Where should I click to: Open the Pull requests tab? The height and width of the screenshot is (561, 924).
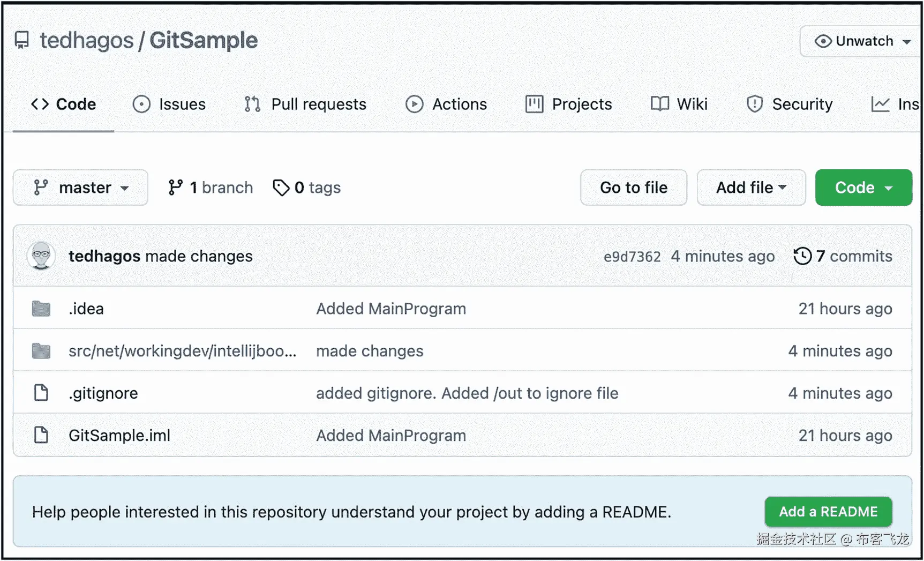pos(305,104)
